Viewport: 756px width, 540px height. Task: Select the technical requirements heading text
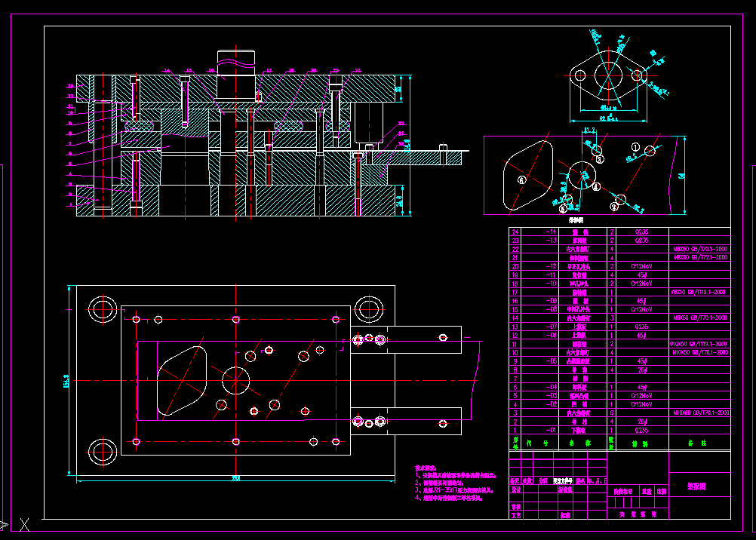tap(426, 468)
